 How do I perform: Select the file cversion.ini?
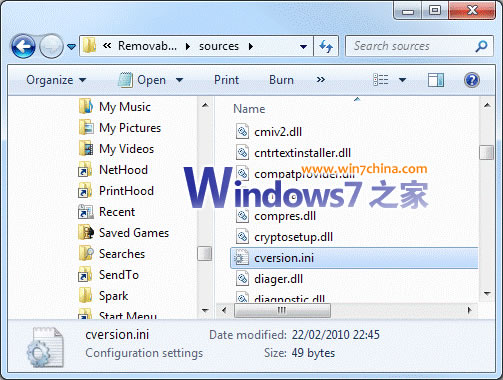tap(354, 258)
